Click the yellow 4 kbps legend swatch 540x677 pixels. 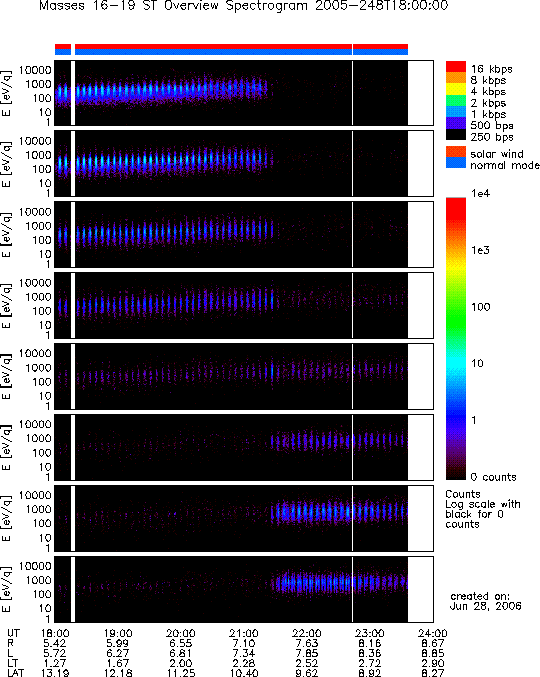(x=456, y=89)
